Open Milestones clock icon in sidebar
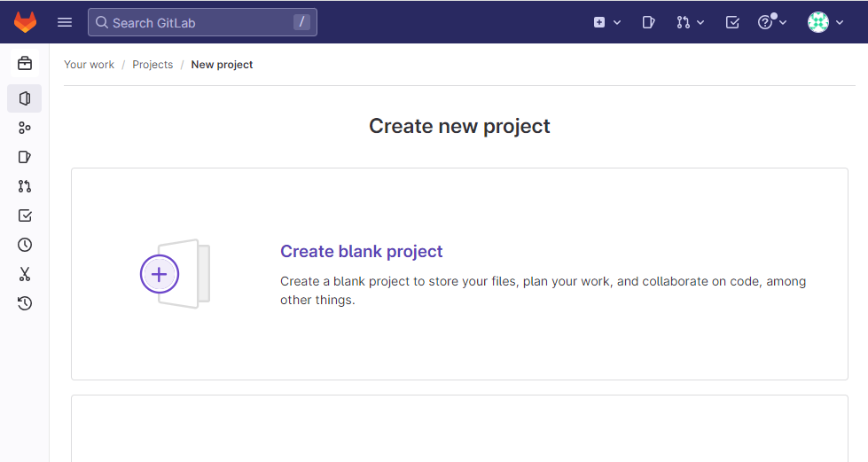 [24, 245]
